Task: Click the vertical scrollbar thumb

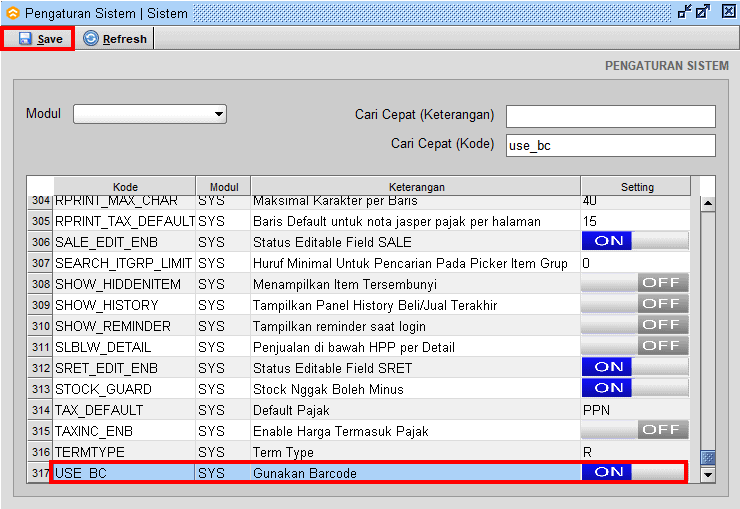Action: (x=707, y=457)
